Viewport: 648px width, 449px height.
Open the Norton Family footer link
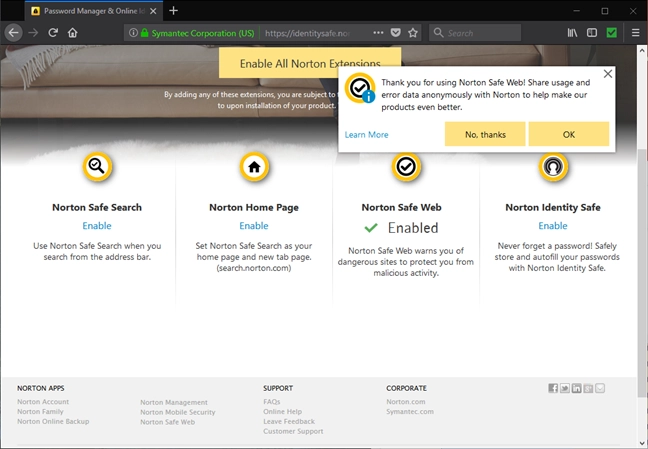coord(40,412)
